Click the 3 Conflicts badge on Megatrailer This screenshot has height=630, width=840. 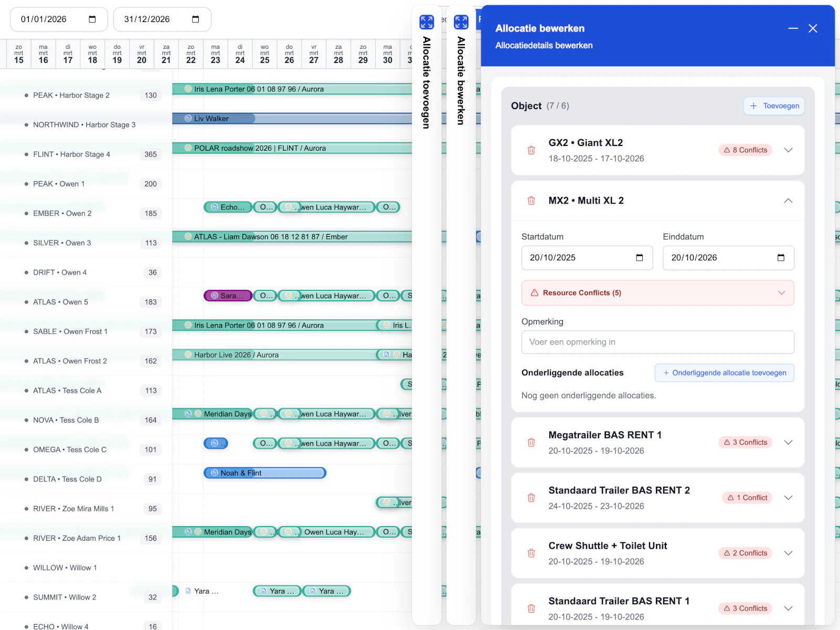click(745, 443)
